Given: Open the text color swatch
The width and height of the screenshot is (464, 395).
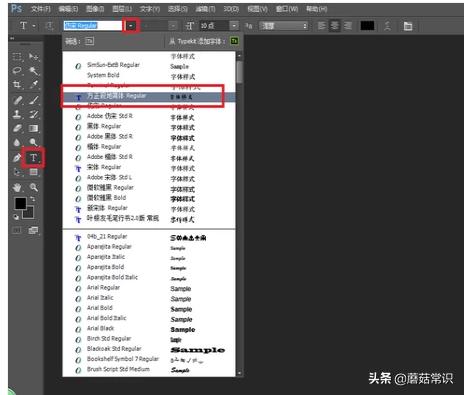Looking at the screenshot, I should click(367, 26).
